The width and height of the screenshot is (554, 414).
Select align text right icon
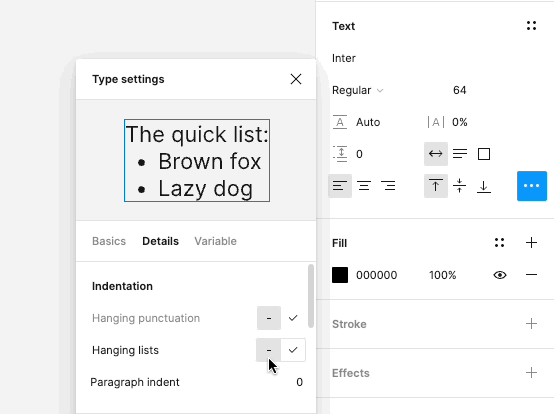[x=388, y=186]
